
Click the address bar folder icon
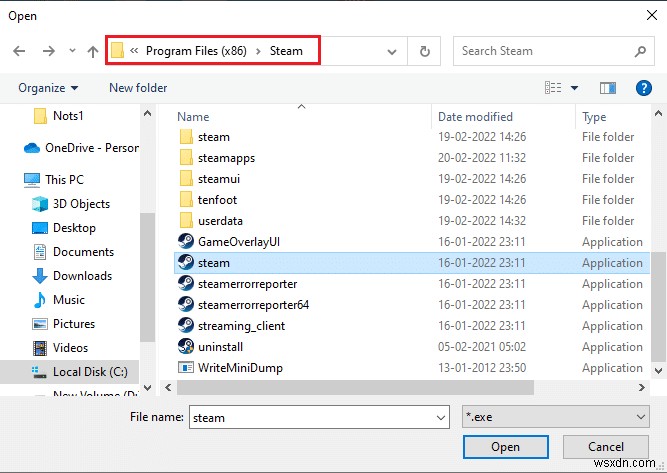click(x=117, y=51)
